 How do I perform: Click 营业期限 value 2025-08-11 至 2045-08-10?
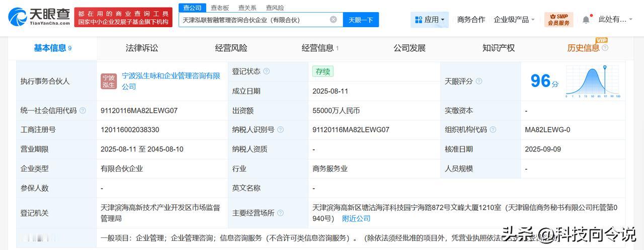(142, 149)
